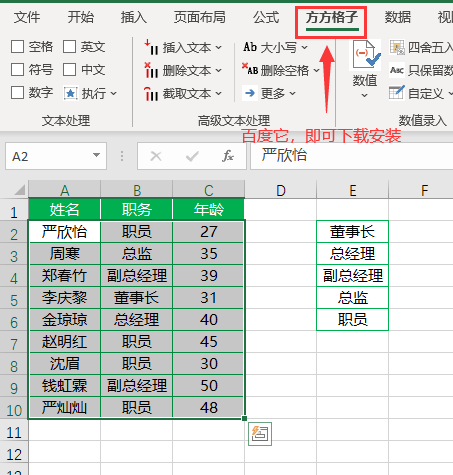Select column E cell 董事长

(x=352, y=232)
